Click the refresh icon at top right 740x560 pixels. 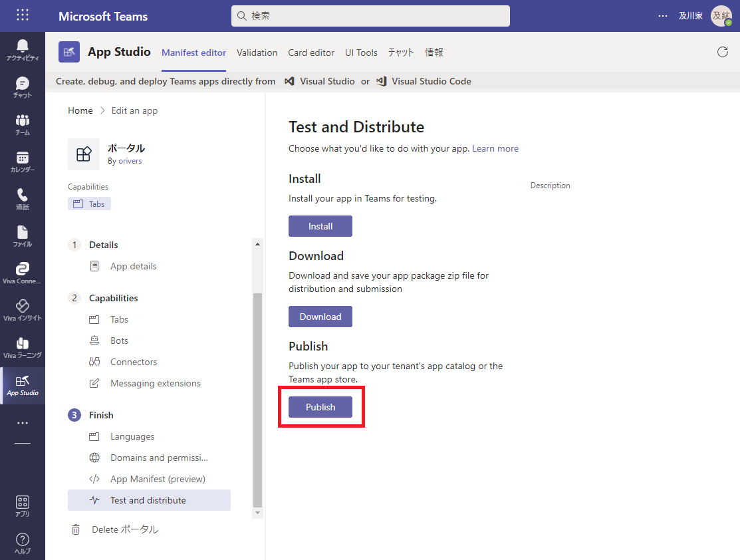tap(723, 52)
